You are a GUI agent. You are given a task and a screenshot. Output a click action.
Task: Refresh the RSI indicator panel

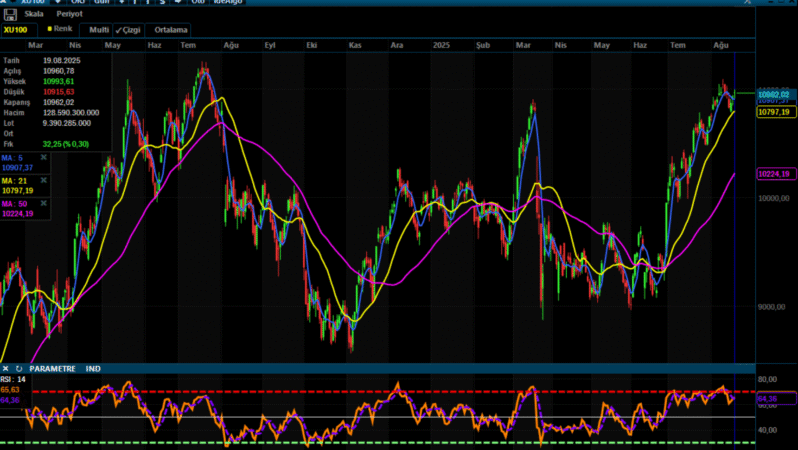tap(18, 369)
